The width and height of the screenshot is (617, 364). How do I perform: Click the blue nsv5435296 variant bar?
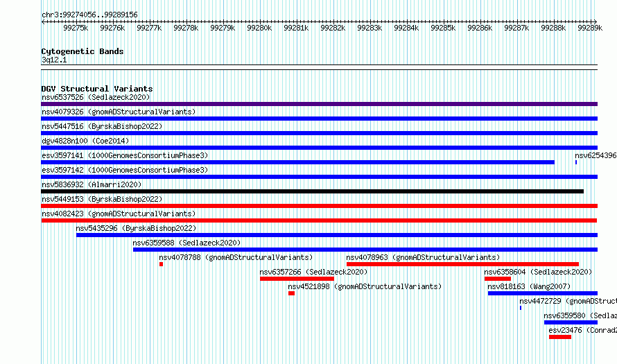(x=337, y=235)
